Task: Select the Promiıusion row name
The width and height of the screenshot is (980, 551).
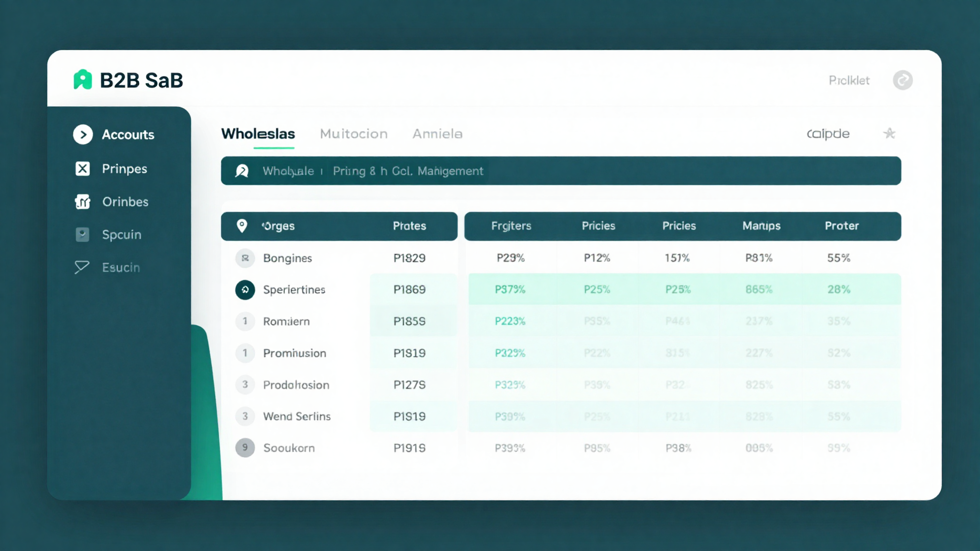Action: coord(294,353)
